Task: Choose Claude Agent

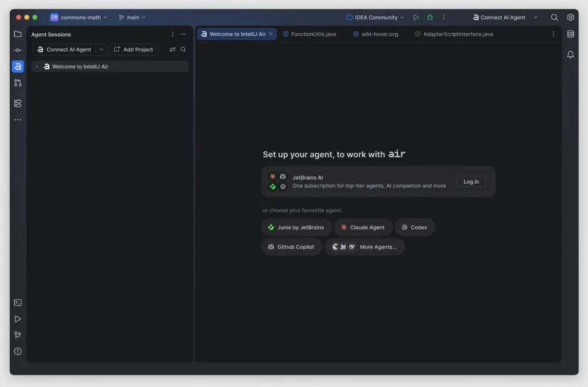Action: [x=363, y=227]
